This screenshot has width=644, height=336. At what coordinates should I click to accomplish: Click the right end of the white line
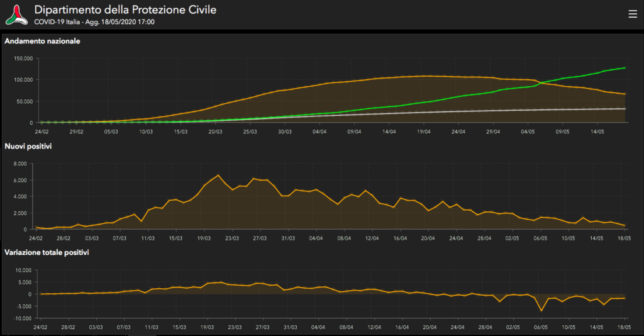pyautogui.click(x=624, y=109)
